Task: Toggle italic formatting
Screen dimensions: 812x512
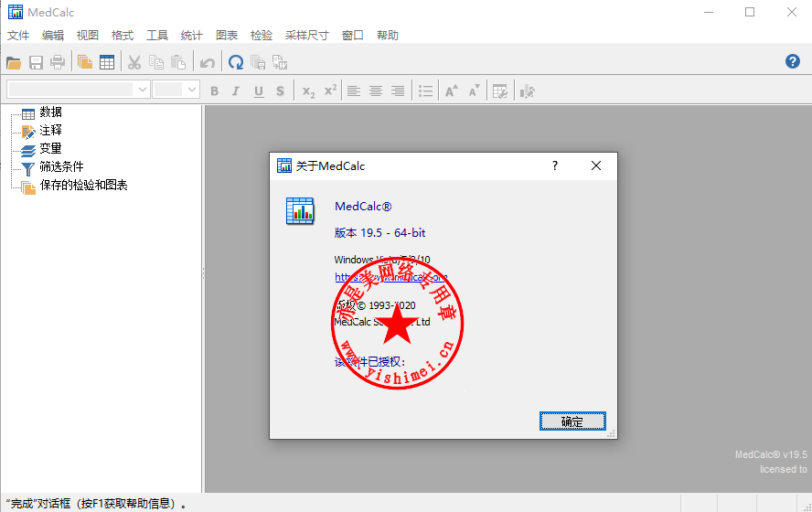Action: click(236, 91)
